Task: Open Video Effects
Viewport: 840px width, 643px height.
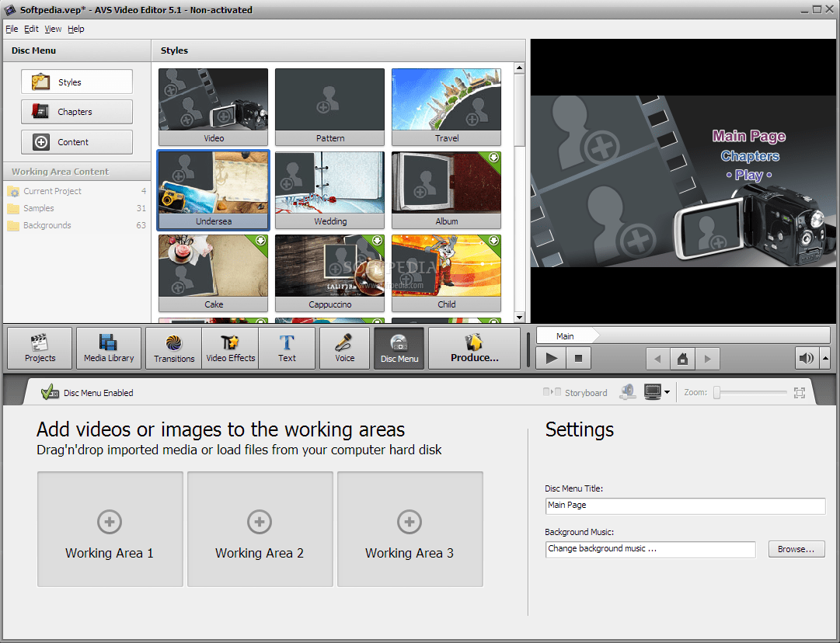Action: [230, 349]
